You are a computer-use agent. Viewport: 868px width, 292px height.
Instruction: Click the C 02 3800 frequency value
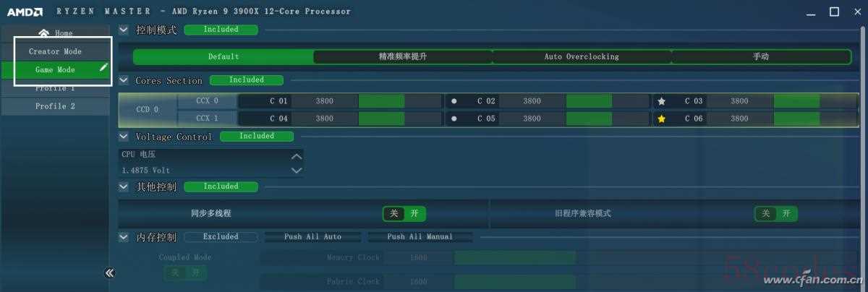532,101
